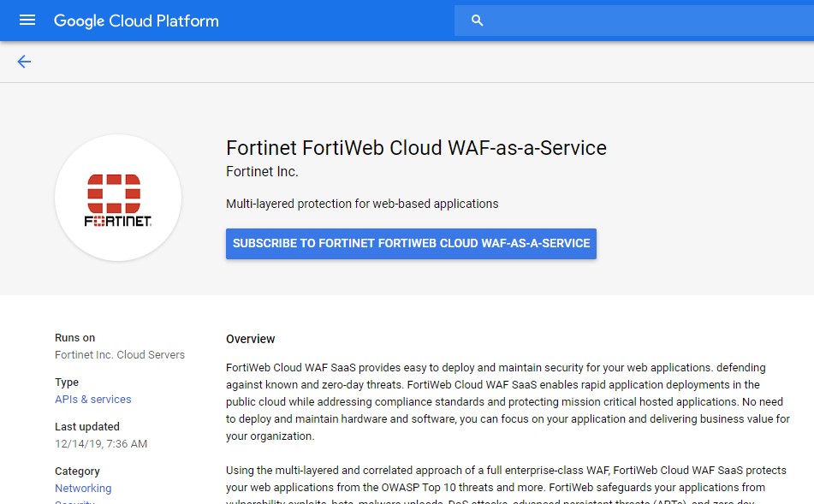Click the Fortinet logo image
Screen dimensions: 814x504
118,198
